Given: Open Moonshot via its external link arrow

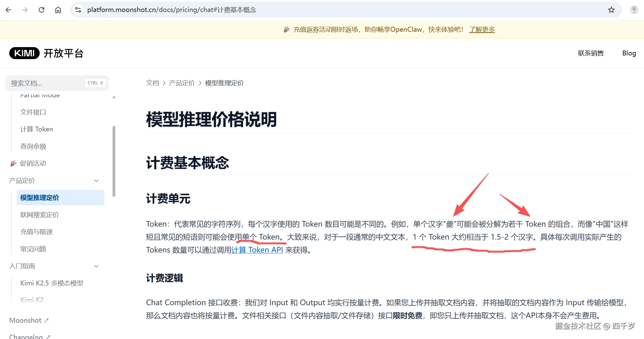Looking at the screenshot, I should [47, 320].
